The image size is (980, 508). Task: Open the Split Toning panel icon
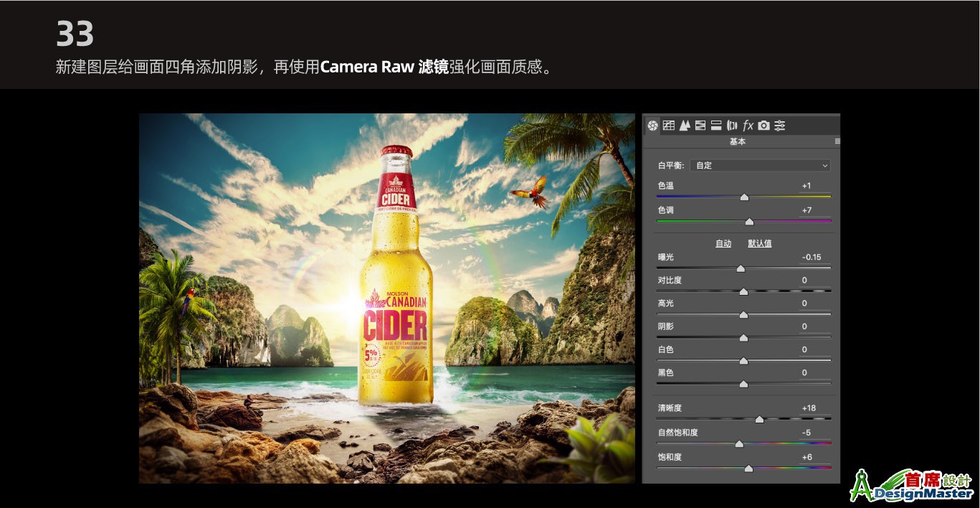point(715,126)
